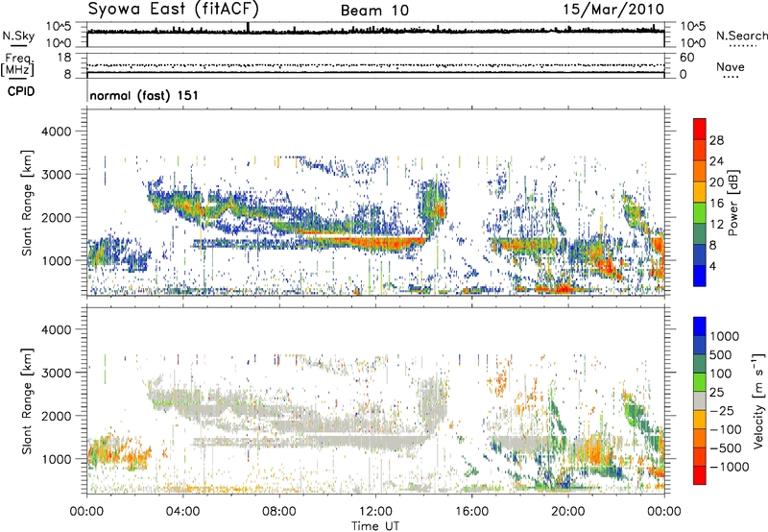Click the "Nave" legend label

pos(731,66)
